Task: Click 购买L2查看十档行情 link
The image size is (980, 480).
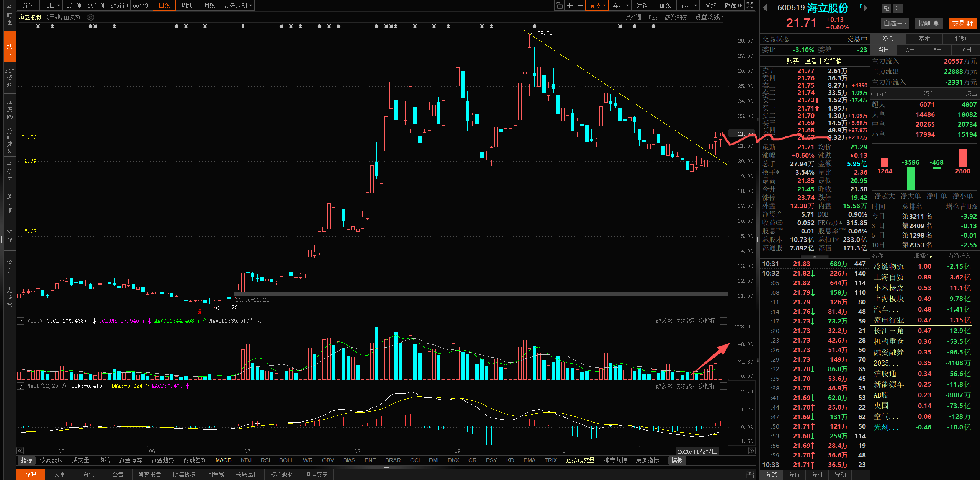Action: [814, 61]
